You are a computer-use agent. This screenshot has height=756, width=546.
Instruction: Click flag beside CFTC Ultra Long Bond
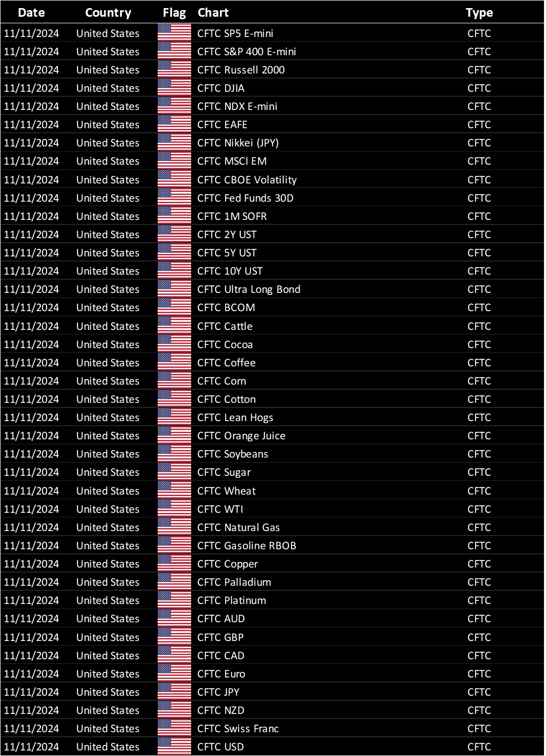point(174,289)
